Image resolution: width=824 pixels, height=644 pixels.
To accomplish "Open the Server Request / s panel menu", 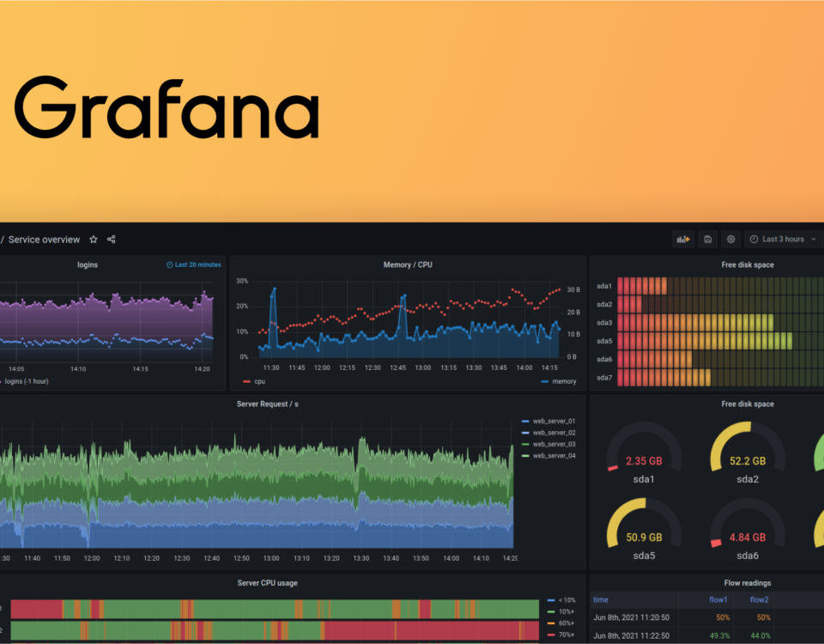I will coord(267,404).
